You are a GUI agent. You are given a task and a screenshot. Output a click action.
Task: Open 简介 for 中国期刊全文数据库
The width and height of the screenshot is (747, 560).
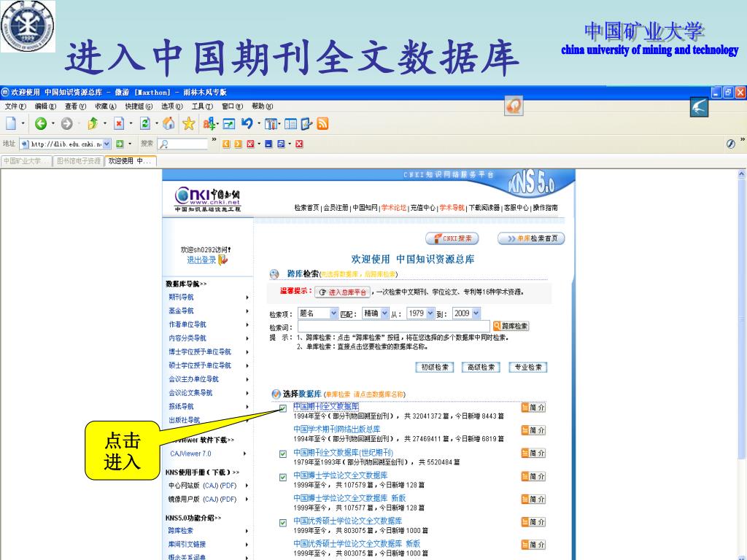[x=533, y=408]
